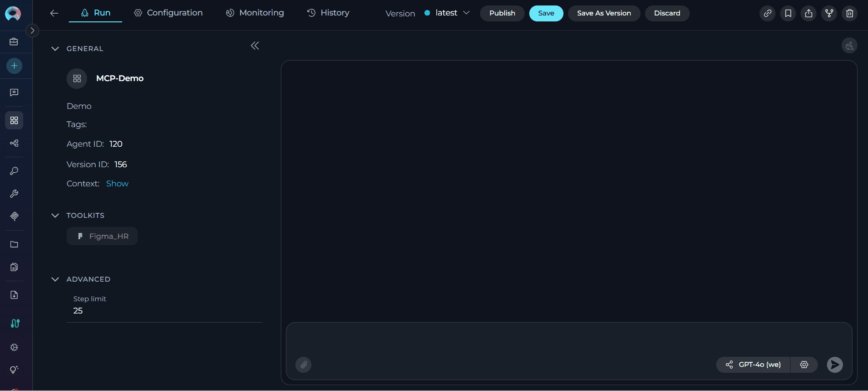Switch to the Run tab
Image resolution: width=868 pixels, height=391 pixels.
[x=95, y=13]
